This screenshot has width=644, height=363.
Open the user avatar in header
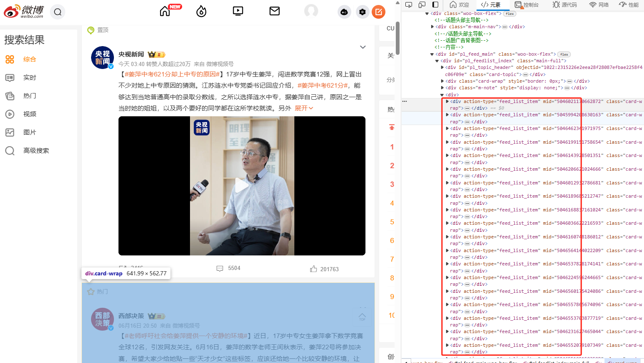[x=311, y=11]
